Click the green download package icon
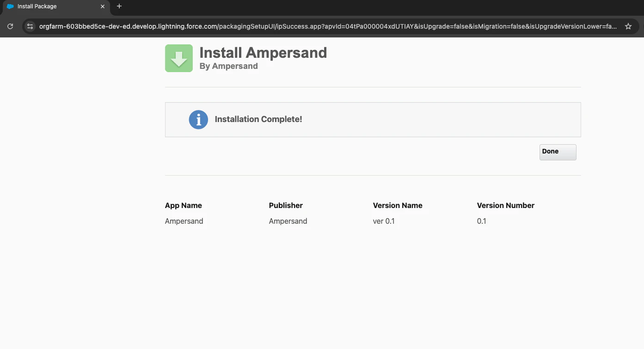Viewport: 644px width, 349px height. click(x=179, y=58)
